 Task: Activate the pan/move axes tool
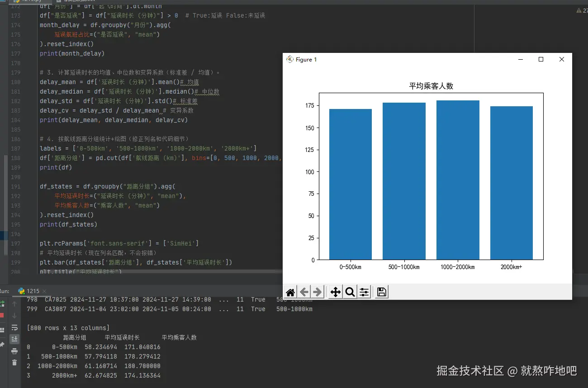coord(335,292)
